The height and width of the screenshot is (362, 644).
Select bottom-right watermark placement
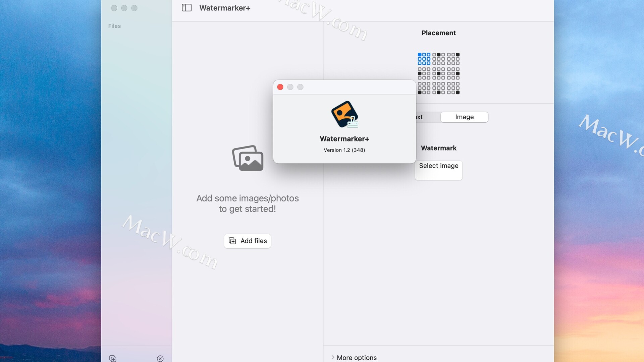pos(453,88)
